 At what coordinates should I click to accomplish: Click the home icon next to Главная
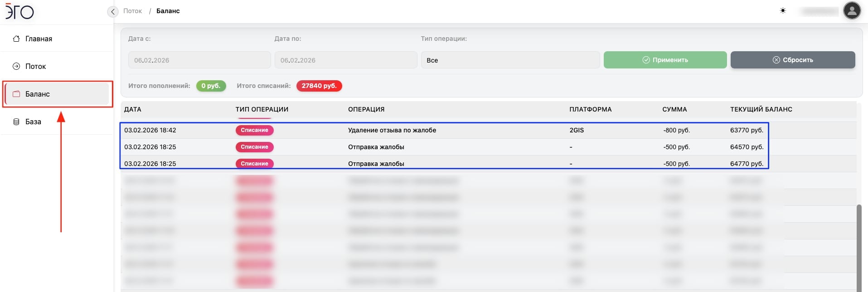click(x=16, y=39)
